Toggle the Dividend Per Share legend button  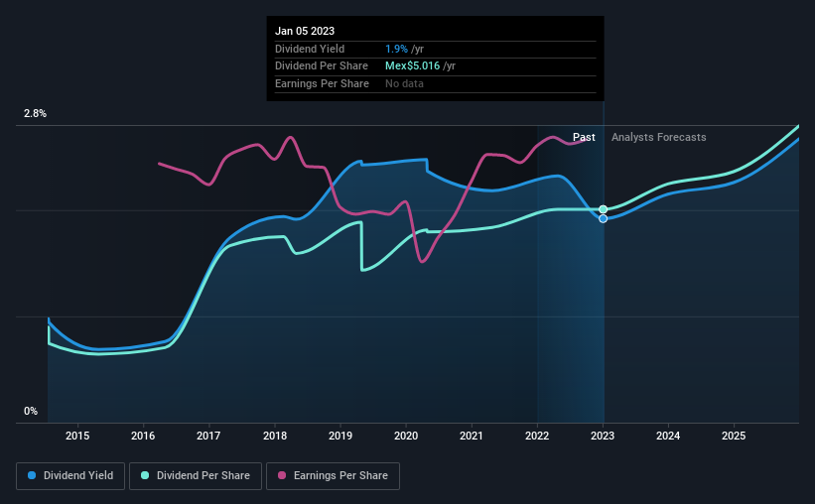tap(196, 476)
